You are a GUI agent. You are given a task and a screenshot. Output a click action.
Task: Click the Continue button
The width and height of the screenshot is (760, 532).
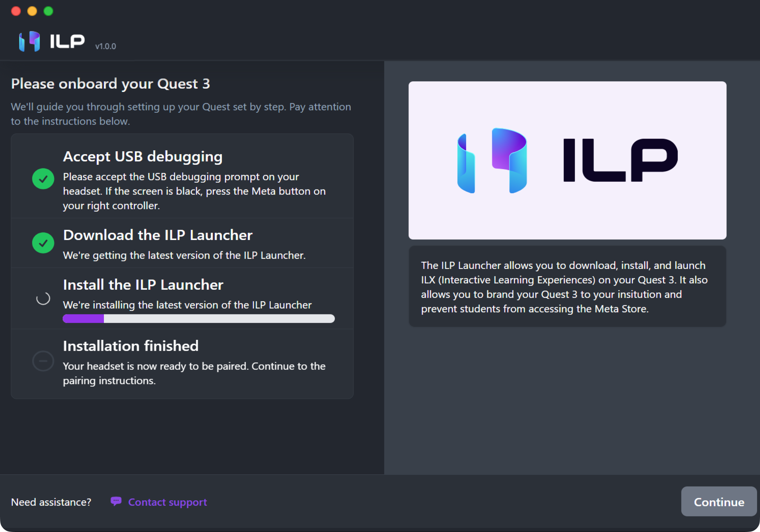click(719, 502)
